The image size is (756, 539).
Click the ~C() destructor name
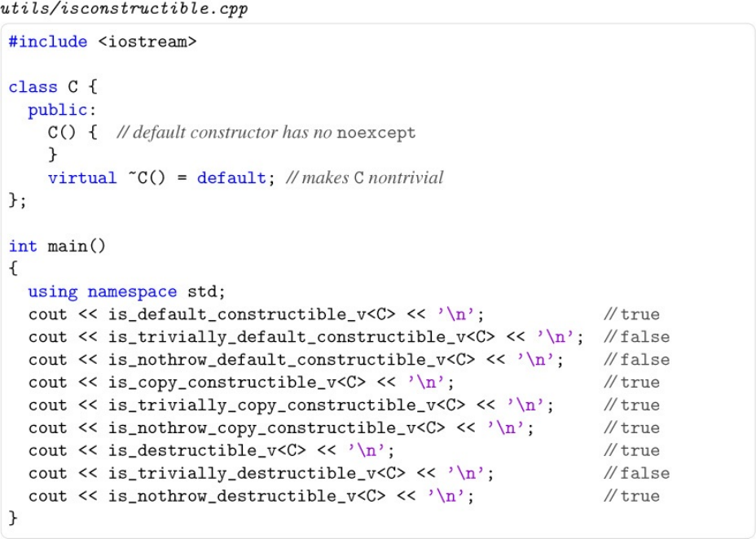(x=147, y=178)
